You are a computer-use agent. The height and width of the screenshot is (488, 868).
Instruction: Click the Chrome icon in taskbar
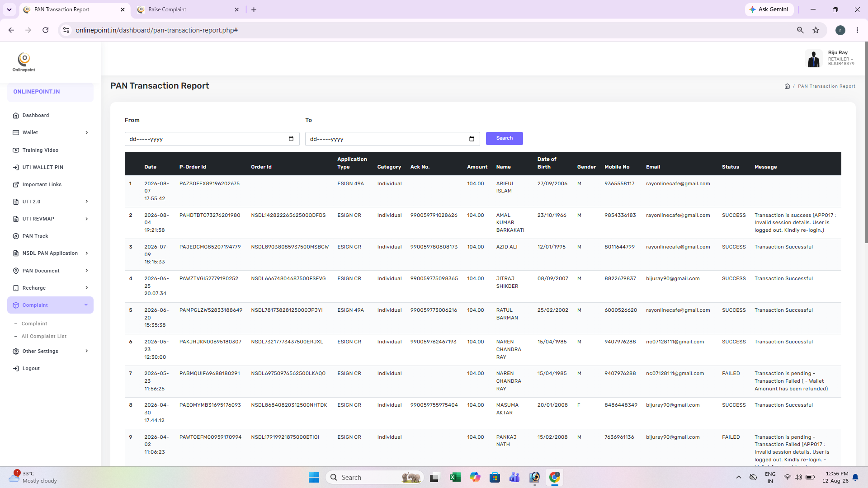pos(555,477)
